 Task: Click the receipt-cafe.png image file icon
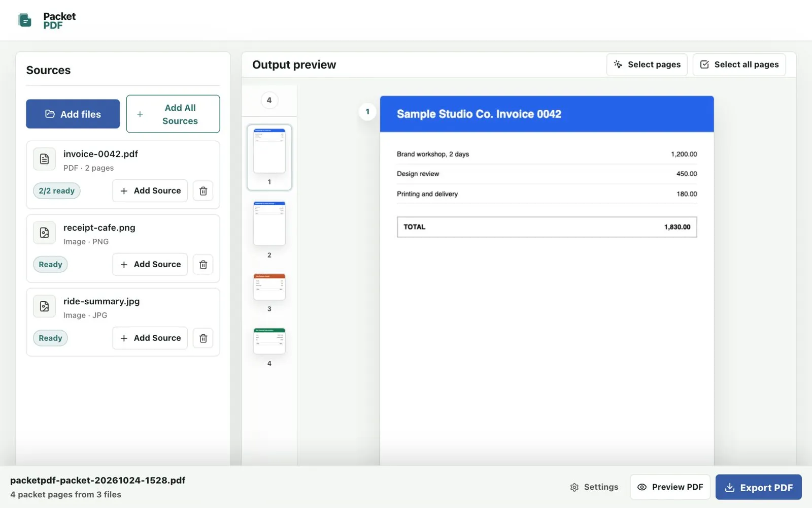coord(44,233)
